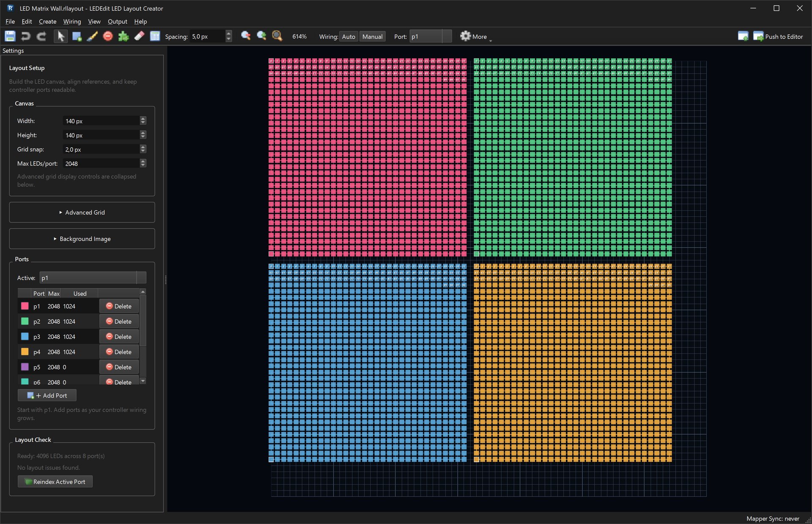Open the Wiring menu
Screen dimensions: 812x524
click(72, 21)
